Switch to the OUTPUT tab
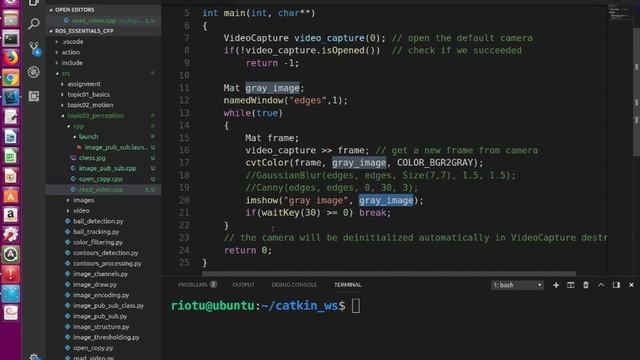Image resolution: width=640 pixels, height=360 pixels. coord(243,285)
